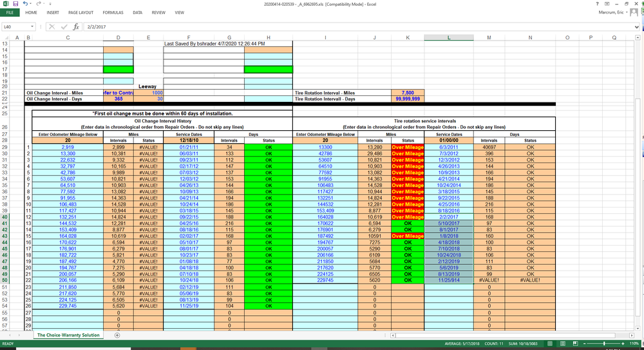Click the Enter checkmark icon beside formula bar
644x350 pixels.
pos(64,27)
